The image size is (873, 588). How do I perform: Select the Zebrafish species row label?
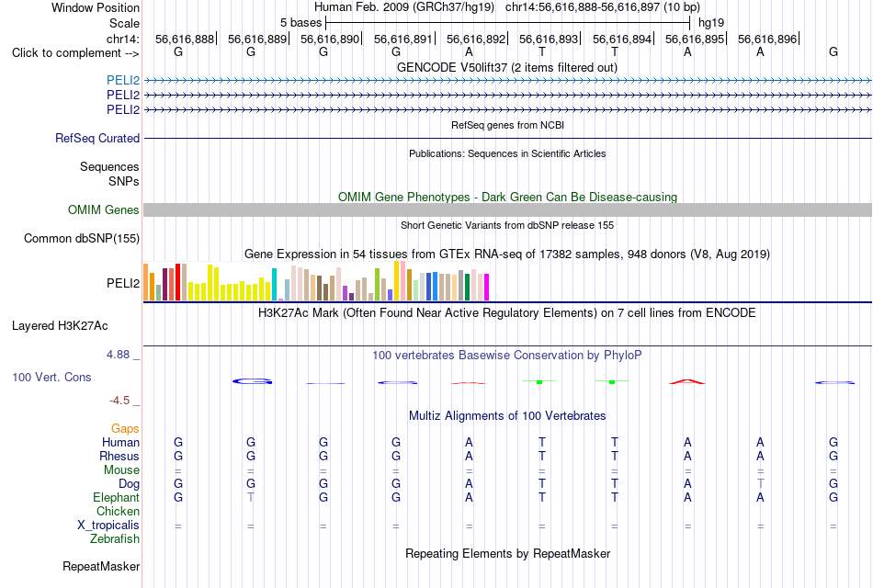click(x=115, y=539)
